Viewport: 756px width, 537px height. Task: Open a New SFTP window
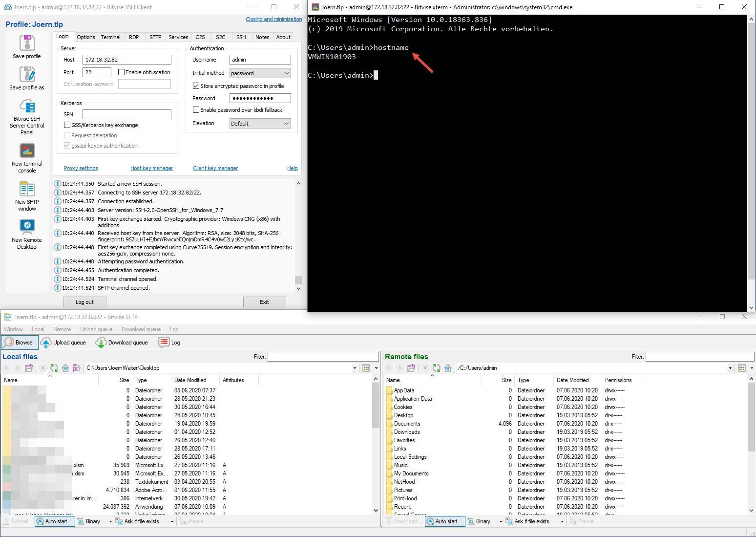coord(27,189)
